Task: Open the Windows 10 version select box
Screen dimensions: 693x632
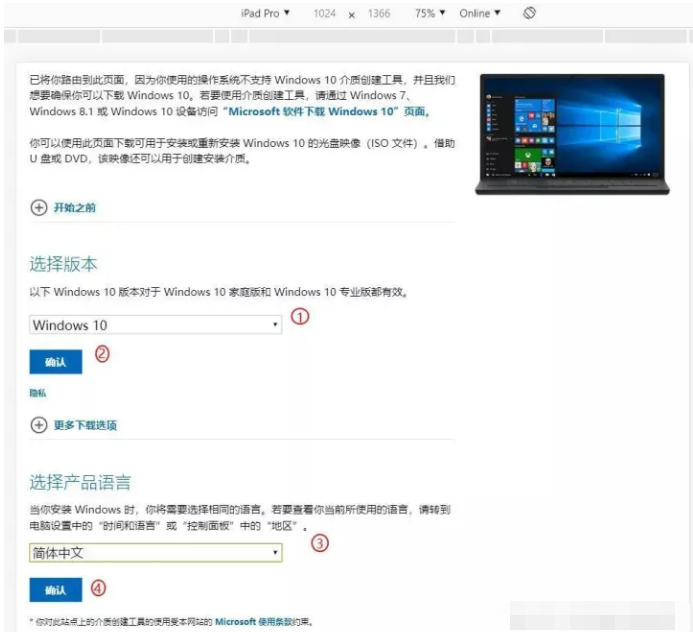Action: (155, 325)
